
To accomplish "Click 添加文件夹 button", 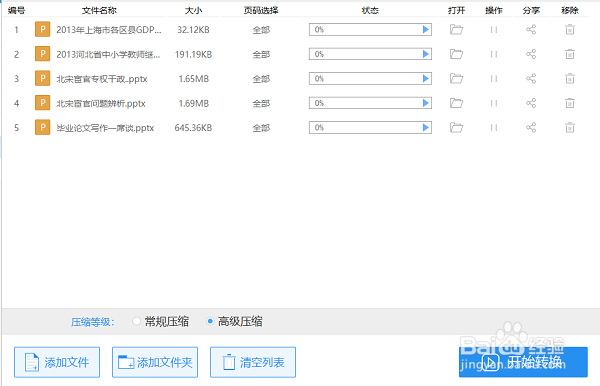I will (x=155, y=362).
